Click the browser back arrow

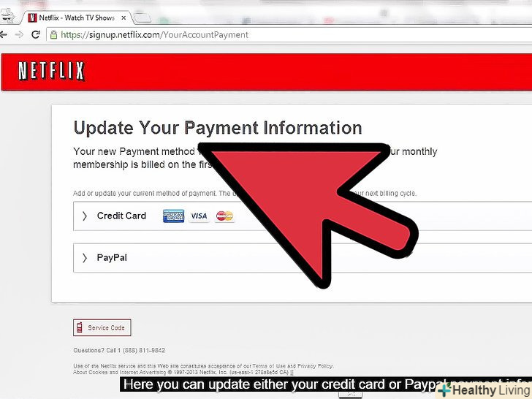3,34
